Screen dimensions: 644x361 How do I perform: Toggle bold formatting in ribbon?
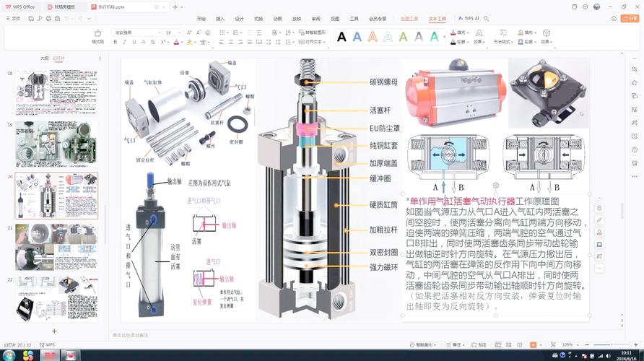pos(115,42)
